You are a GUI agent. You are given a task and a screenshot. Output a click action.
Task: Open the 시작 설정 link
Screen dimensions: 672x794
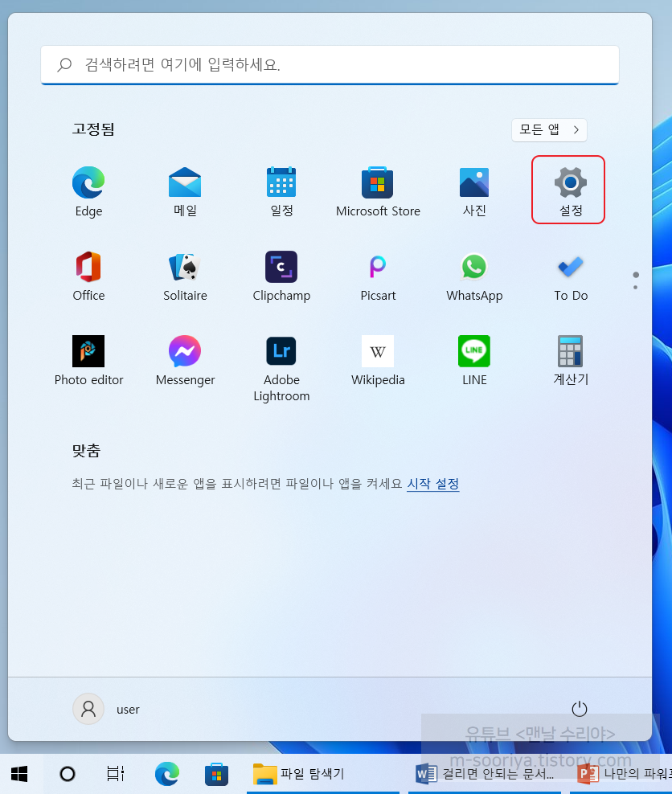[433, 484]
